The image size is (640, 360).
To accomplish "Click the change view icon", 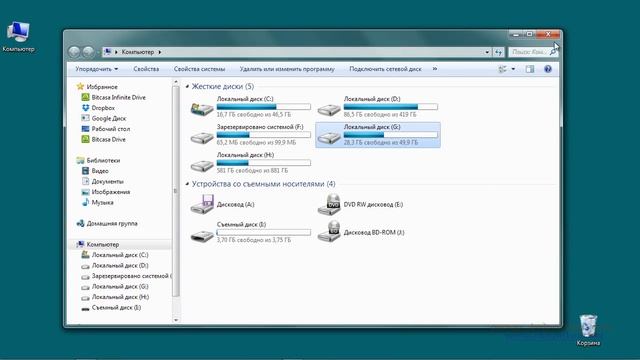I will pyautogui.click(x=502, y=69).
